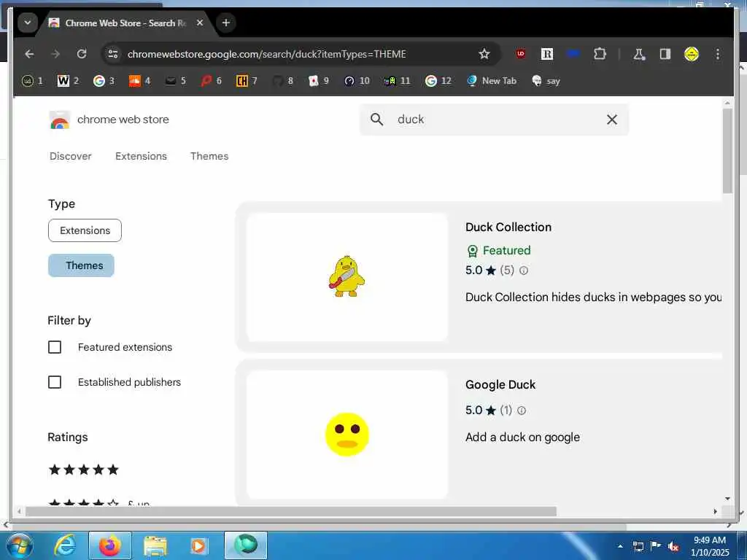
Task: Close the Chrome Web Store tab
Action: (x=200, y=23)
